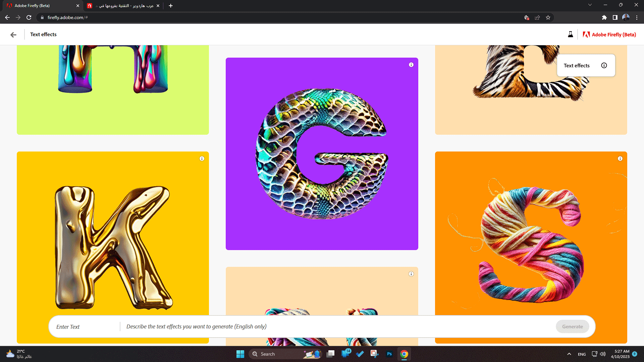Screen dimensions: 644x362
Task: Click the browser forward button
Action: click(18, 17)
